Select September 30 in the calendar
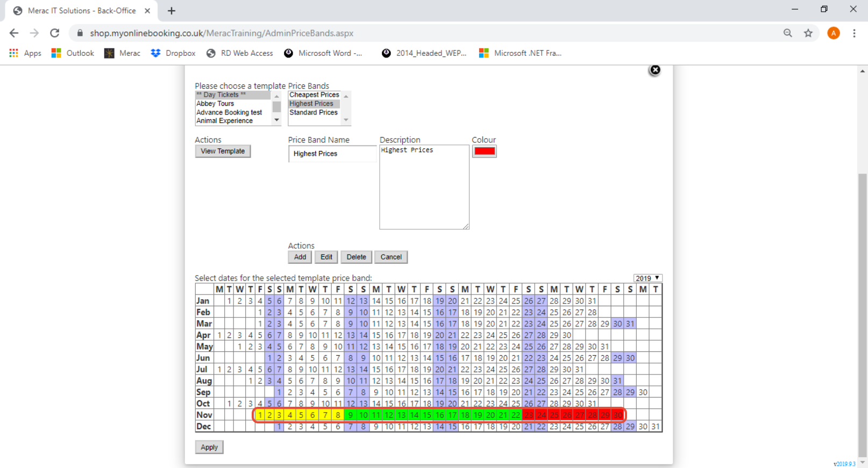Screen dimensions: 868x468 click(x=643, y=392)
